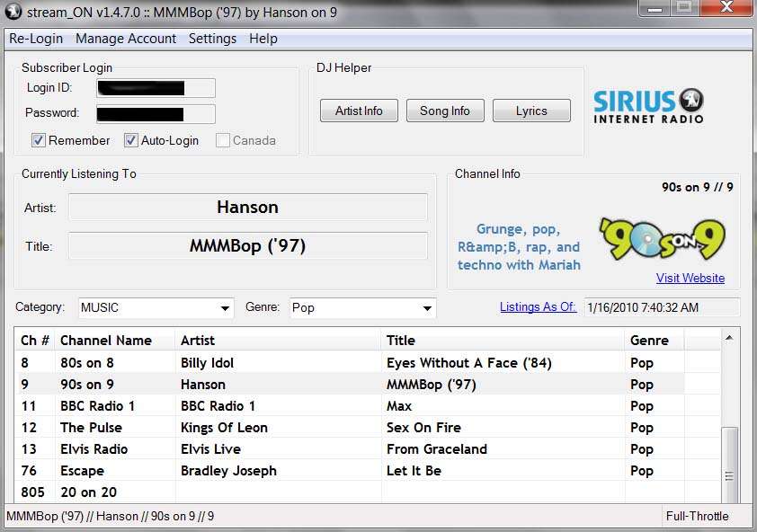Click the Full-Throttle status bar text

tap(697, 516)
